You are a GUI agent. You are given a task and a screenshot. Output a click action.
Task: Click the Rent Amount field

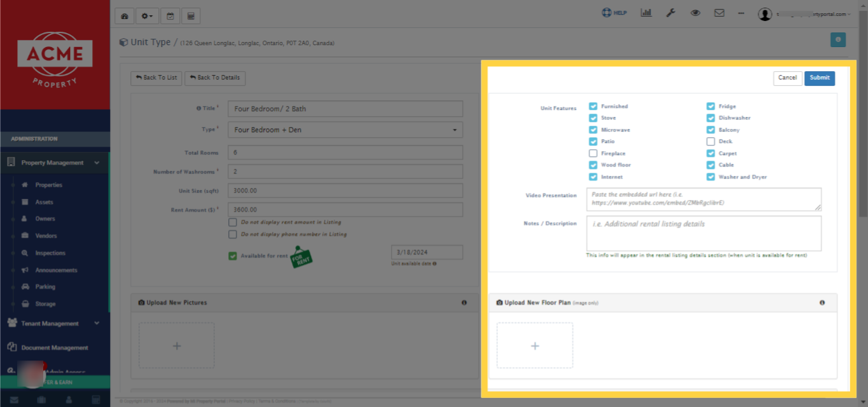coord(345,210)
